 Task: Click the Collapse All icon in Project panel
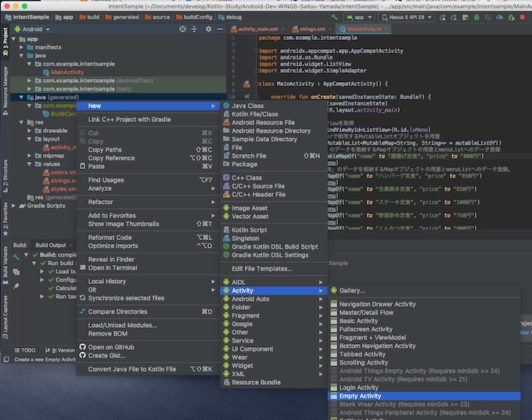coord(194,29)
